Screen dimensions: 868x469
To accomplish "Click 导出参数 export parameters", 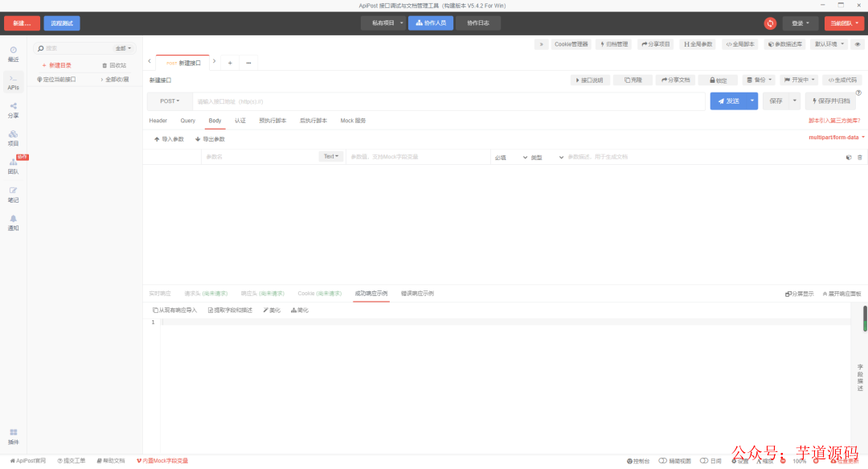I will pyautogui.click(x=210, y=139).
